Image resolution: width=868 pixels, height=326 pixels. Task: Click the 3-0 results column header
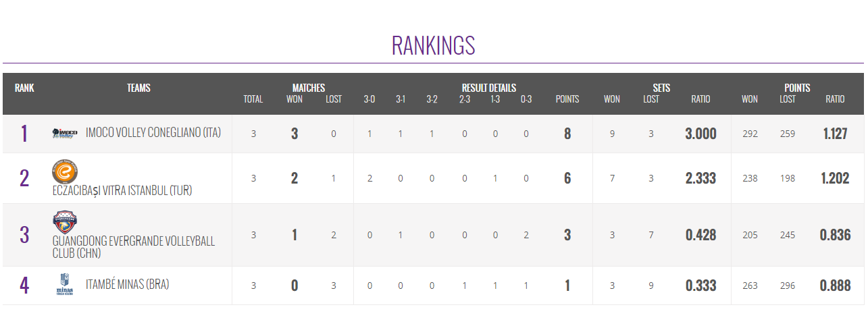point(369,99)
